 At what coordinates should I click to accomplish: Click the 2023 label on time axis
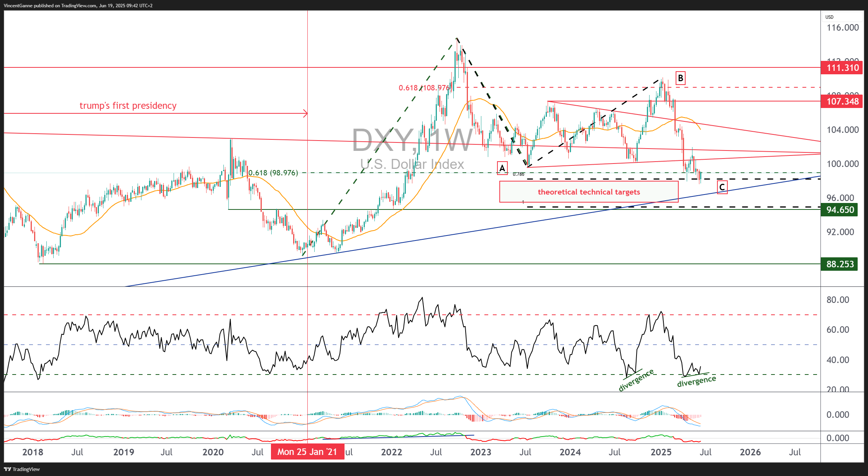pos(481,452)
